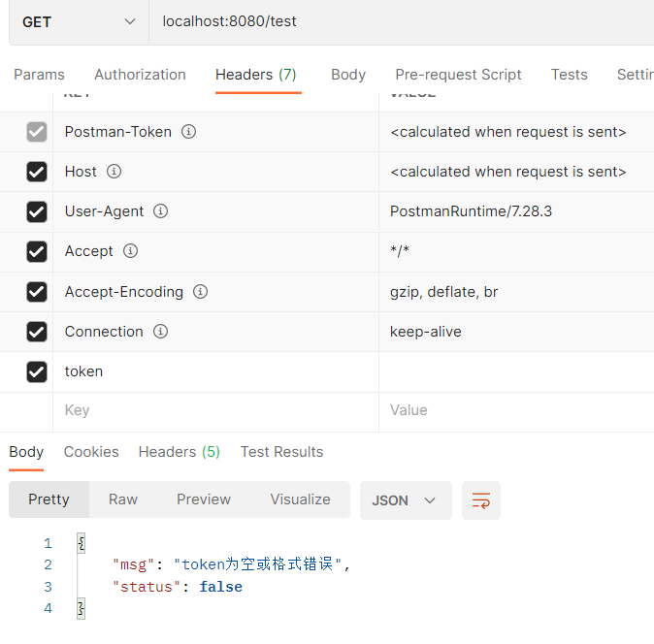Open the response Cookies tab

[91, 452]
